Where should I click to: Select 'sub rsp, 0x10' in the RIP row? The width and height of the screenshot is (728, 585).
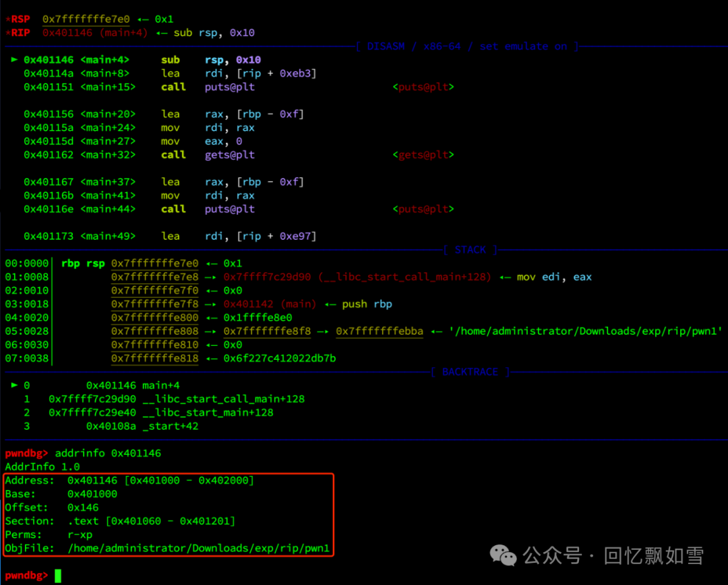214,32
